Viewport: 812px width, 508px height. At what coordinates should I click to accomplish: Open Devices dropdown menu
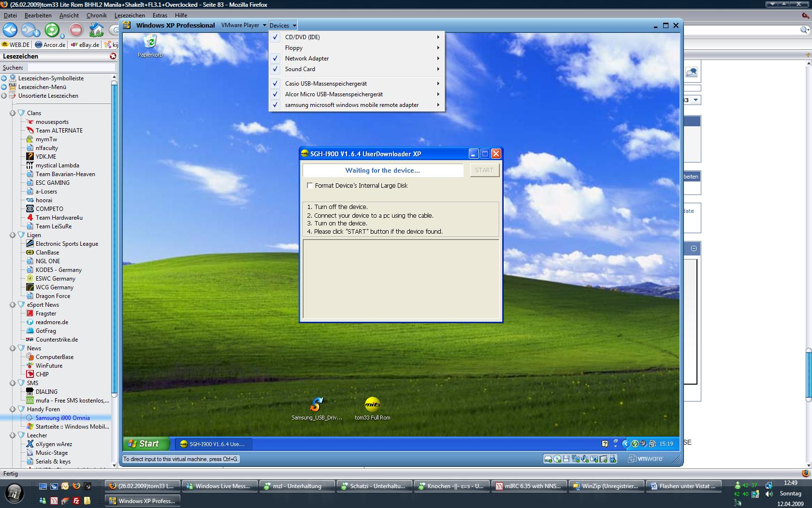(283, 25)
